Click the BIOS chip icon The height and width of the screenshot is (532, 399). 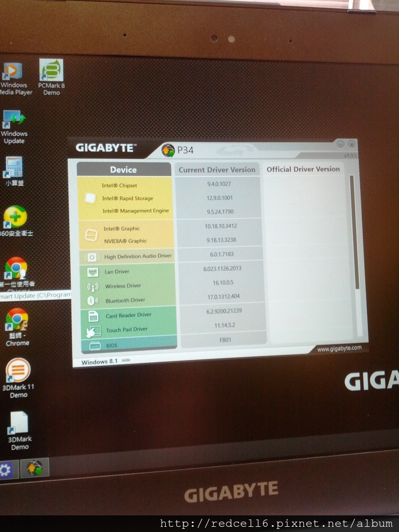[95, 345]
